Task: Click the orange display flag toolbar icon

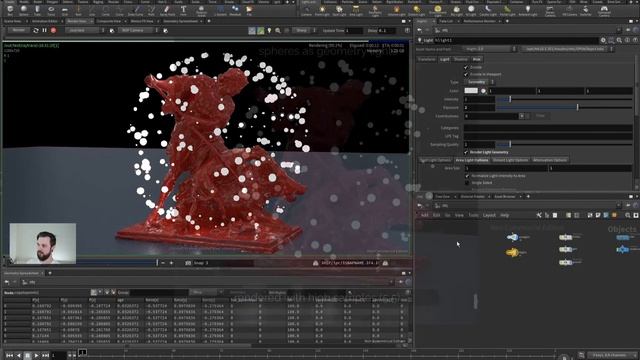Action: [x=614, y=215]
